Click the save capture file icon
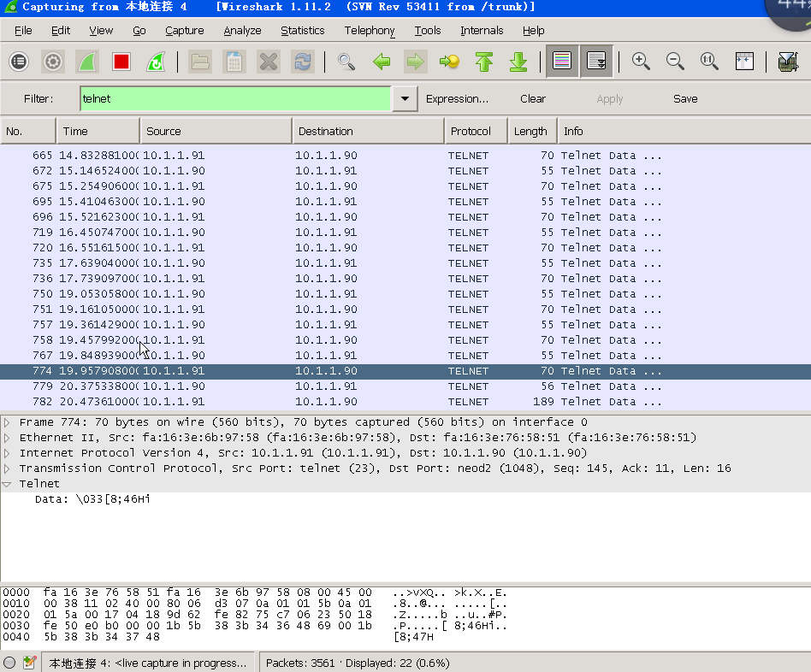The width and height of the screenshot is (811, 672). point(234,62)
